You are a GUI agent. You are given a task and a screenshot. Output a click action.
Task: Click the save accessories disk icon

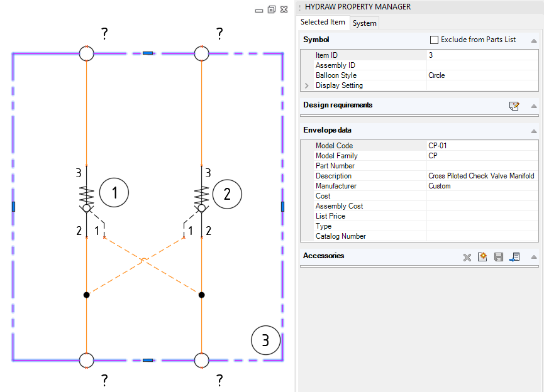pyautogui.click(x=499, y=257)
